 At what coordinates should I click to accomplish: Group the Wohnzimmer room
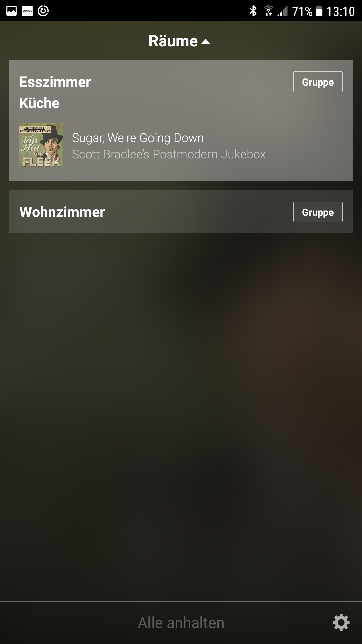click(318, 212)
